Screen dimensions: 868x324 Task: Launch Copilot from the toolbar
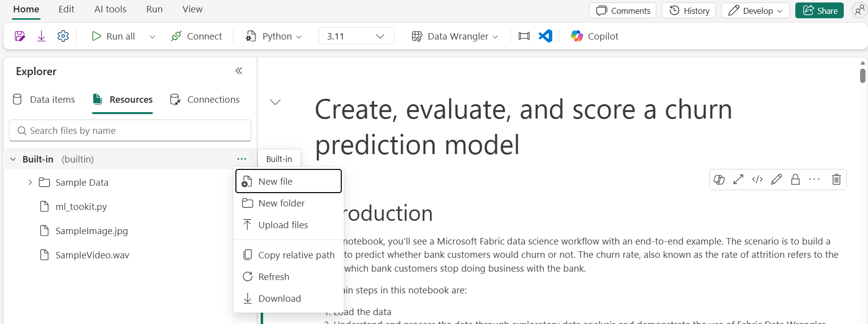594,36
